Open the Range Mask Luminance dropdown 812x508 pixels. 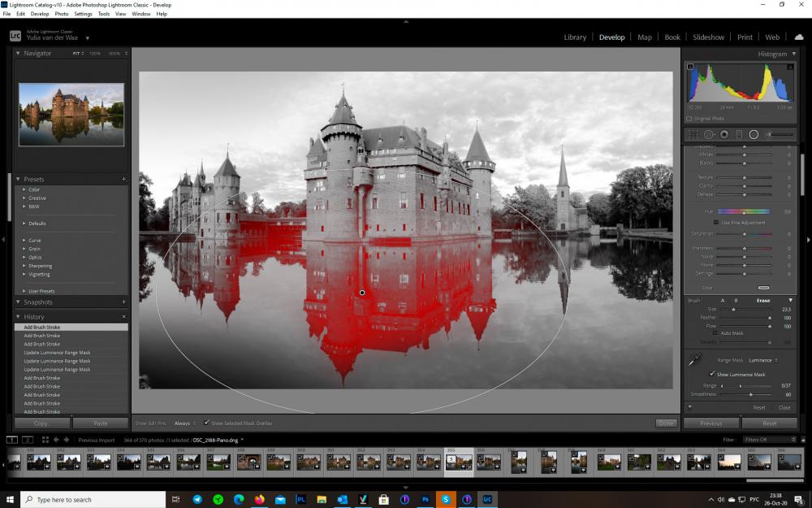pos(763,360)
